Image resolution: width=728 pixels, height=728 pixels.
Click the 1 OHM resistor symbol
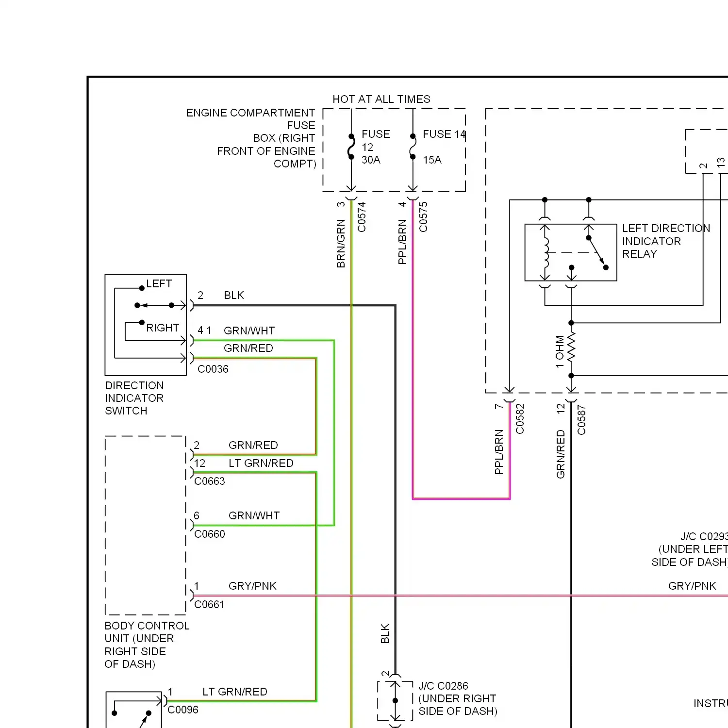[571, 347]
